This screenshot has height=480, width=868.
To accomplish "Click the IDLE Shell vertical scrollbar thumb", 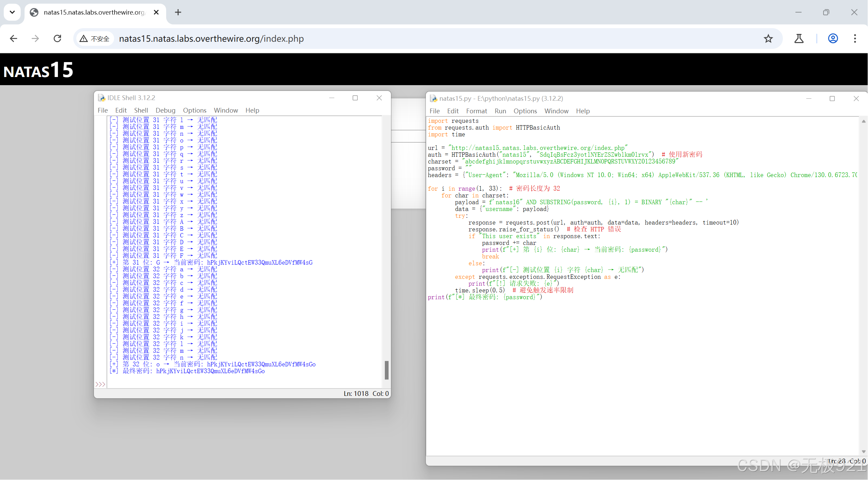I will pyautogui.click(x=387, y=370).
